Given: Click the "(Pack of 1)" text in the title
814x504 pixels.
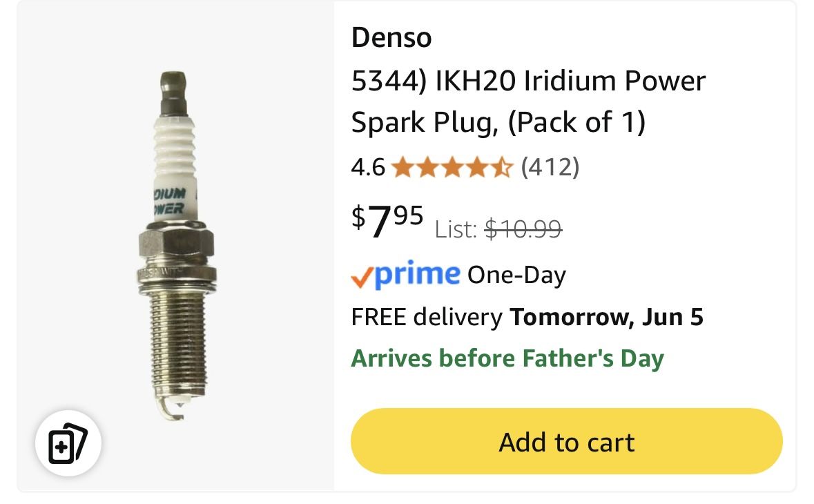Looking at the screenshot, I should pos(576,123).
